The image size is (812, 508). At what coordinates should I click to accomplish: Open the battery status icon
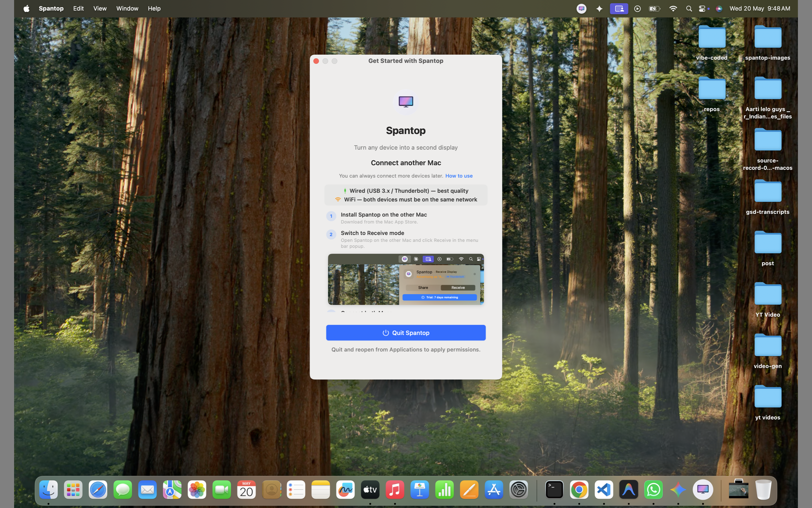[655, 8]
